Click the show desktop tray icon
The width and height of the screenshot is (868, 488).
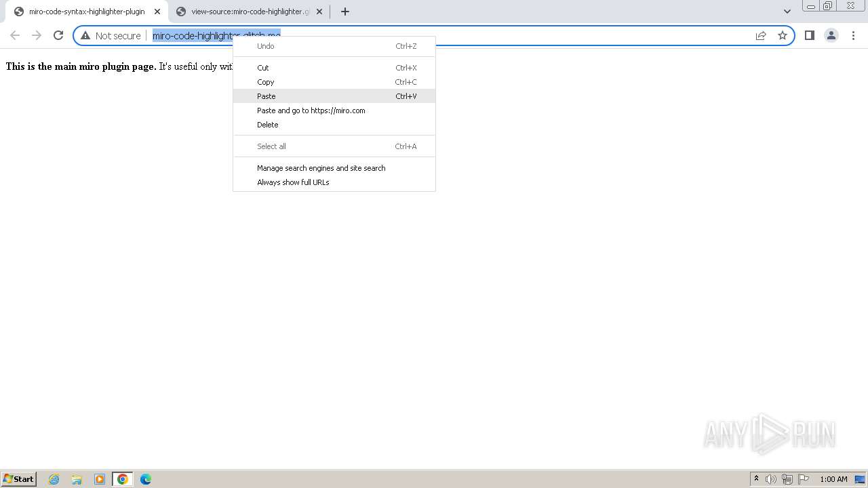pos(860,479)
